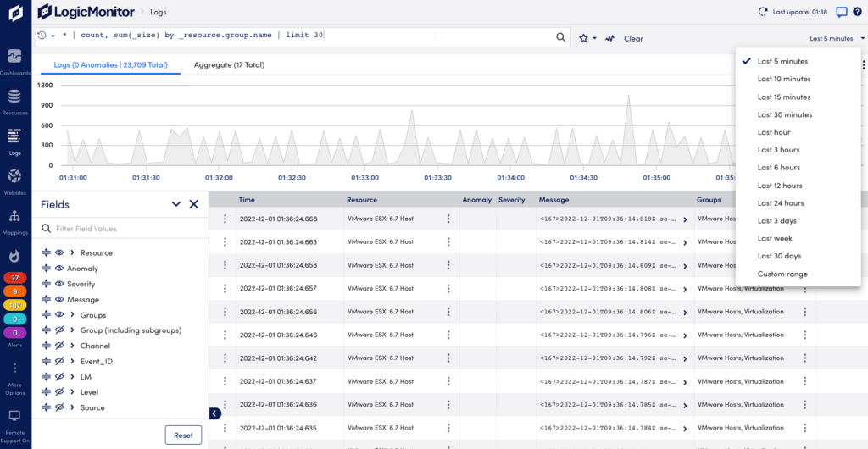Open the query history dropdown
The width and height of the screenshot is (868, 449).
47,36
